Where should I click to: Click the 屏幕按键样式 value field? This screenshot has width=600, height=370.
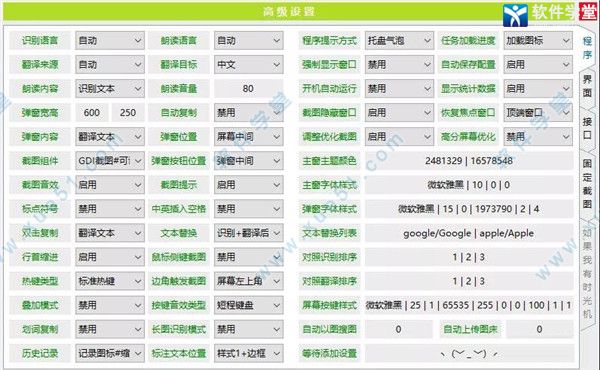pyautogui.click(x=469, y=305)
